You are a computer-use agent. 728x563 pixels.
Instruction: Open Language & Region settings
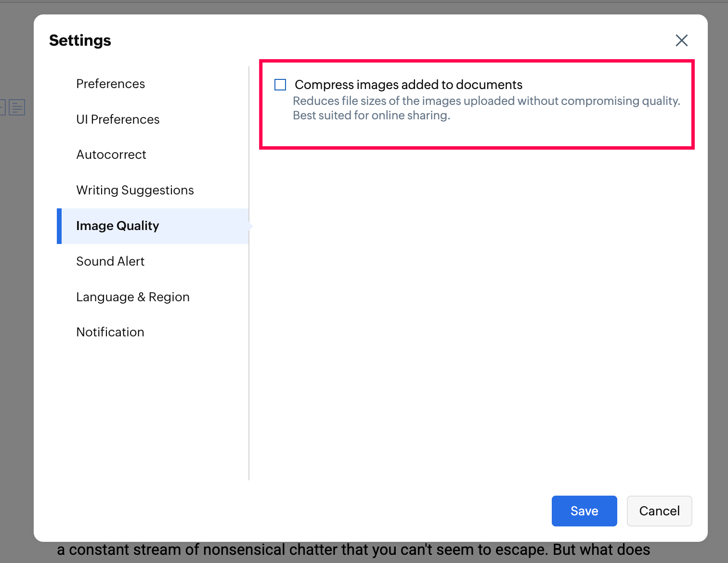pos(132,297)
